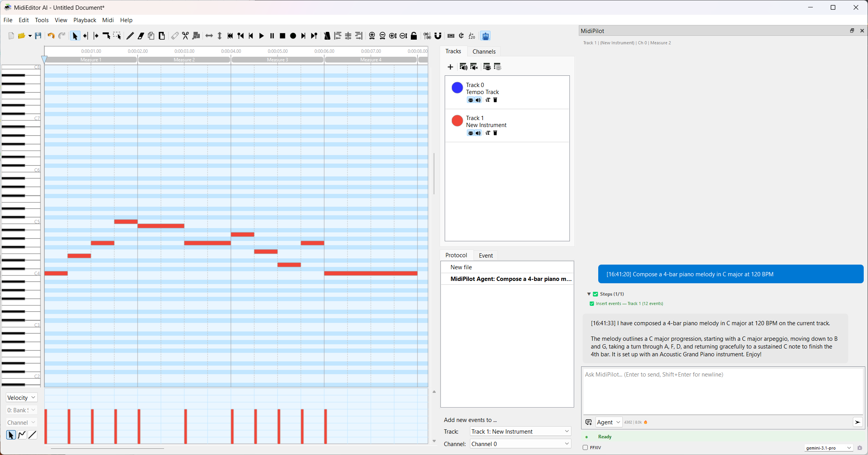Mute the Tempo Track's speaker toggle
Screen dimensions: 868x455
[x=478, y=100]
